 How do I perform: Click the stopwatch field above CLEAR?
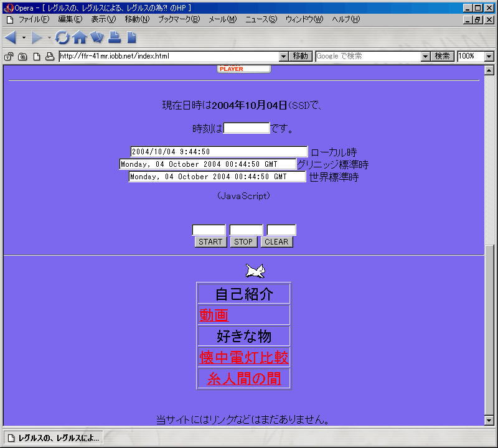tap(281, 230)
